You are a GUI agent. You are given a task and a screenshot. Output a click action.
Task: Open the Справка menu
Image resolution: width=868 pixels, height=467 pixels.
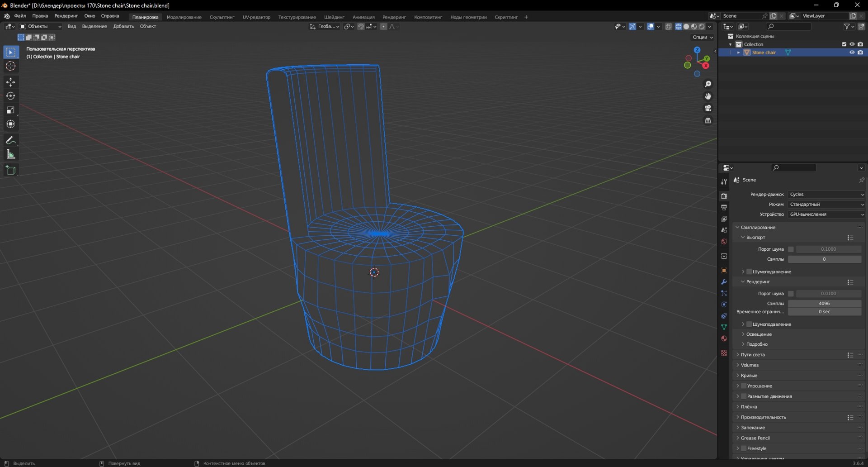(110, 16)
